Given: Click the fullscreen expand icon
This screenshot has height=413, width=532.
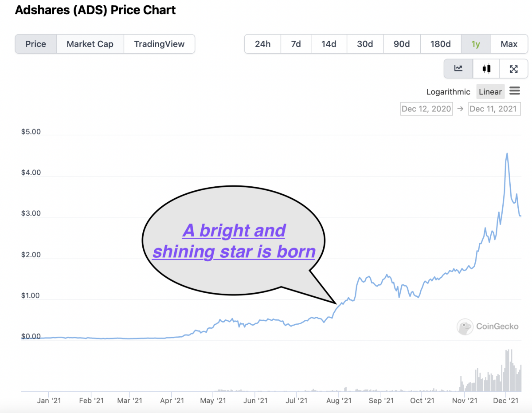Looking at the screenshot, I should point(514,69).
